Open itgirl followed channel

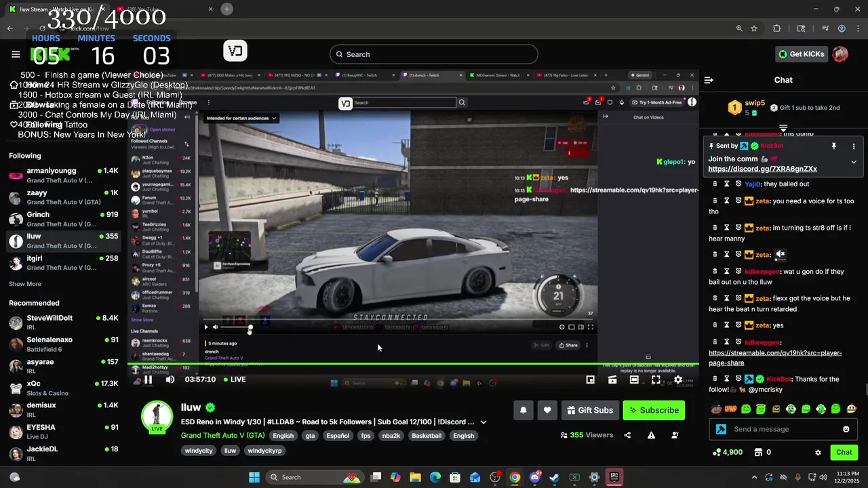tap(64, 263)
